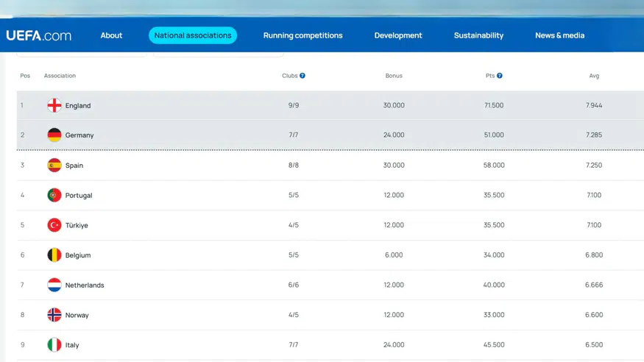644x362 pixels.
Task: Select Belgium's average value 6.800
Action: [x=594, y=255]
